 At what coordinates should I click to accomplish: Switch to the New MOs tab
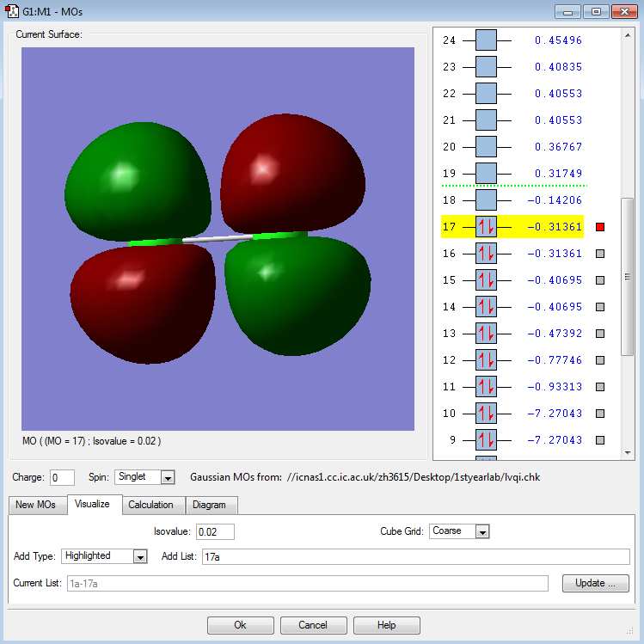coord(36,505)
